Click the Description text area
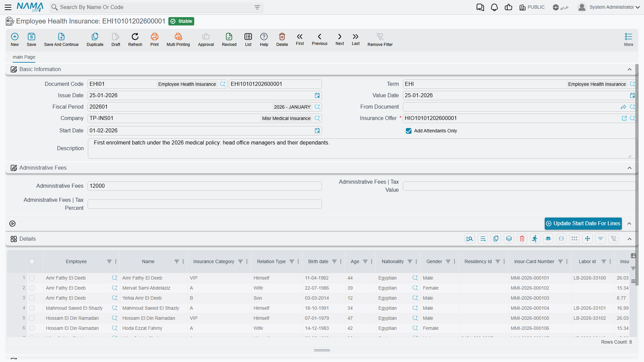Image resolution: width=644 pixels, height=362 pixels. pyautogui.click(x=362, y=148)
